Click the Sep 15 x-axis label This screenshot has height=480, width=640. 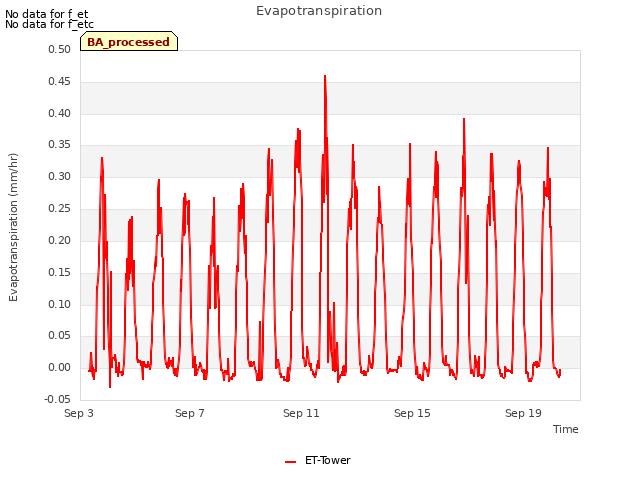412,413
